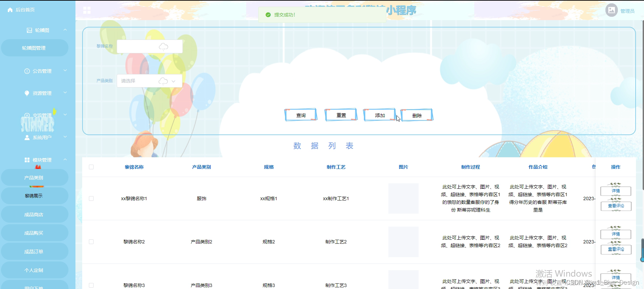Select 成品购买 sidebar menu item

pos(34,233)
